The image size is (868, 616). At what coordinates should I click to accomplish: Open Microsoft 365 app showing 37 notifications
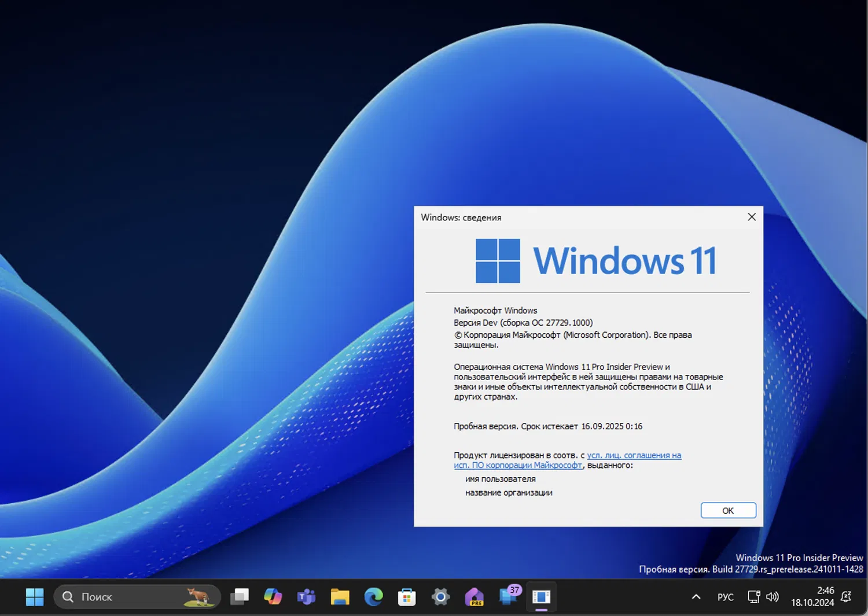point(508,596)
